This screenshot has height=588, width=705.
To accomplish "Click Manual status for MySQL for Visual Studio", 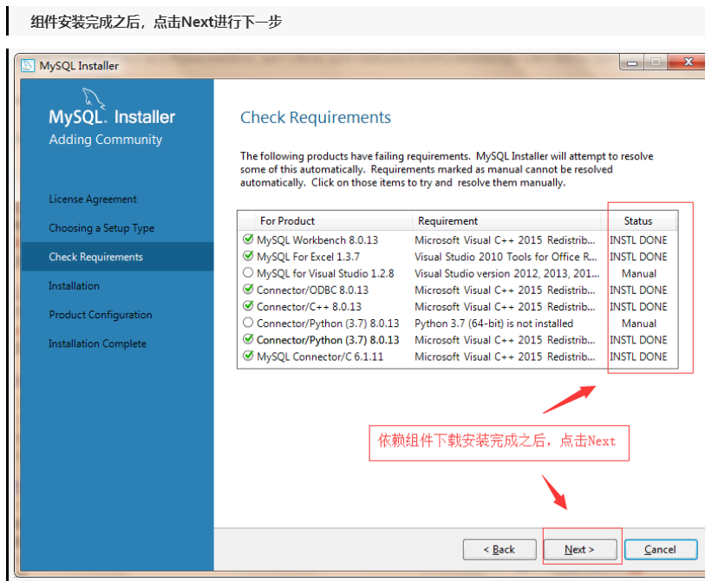I will tap(639, 273).
